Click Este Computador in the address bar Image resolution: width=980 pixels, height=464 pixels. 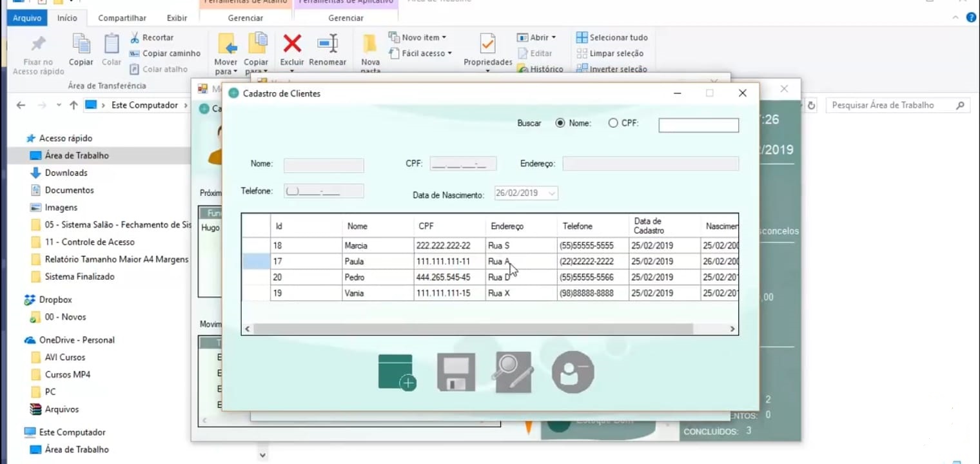click(x=144, y=105)
